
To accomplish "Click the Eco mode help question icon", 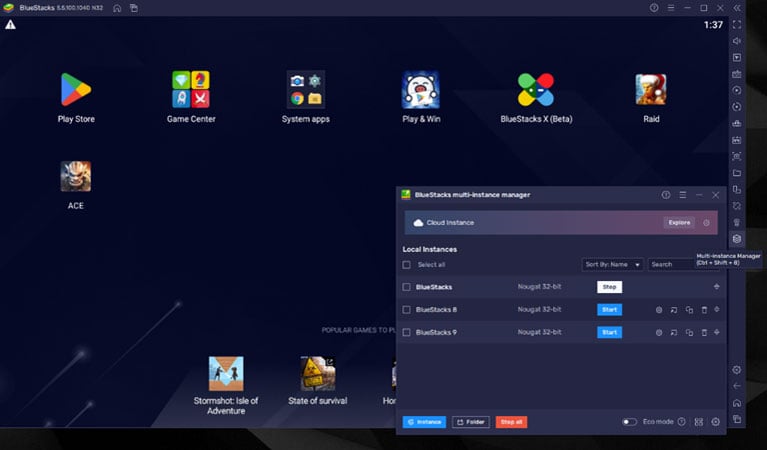I will click(681, 422).
